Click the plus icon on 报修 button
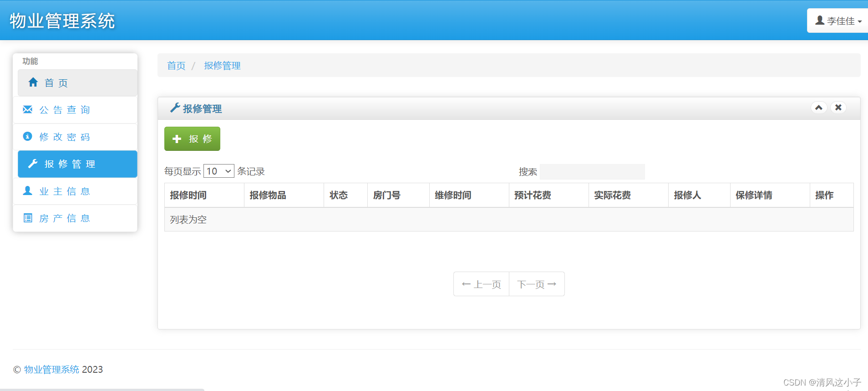This screenshot has height=391, width=868. coord(177,139)
